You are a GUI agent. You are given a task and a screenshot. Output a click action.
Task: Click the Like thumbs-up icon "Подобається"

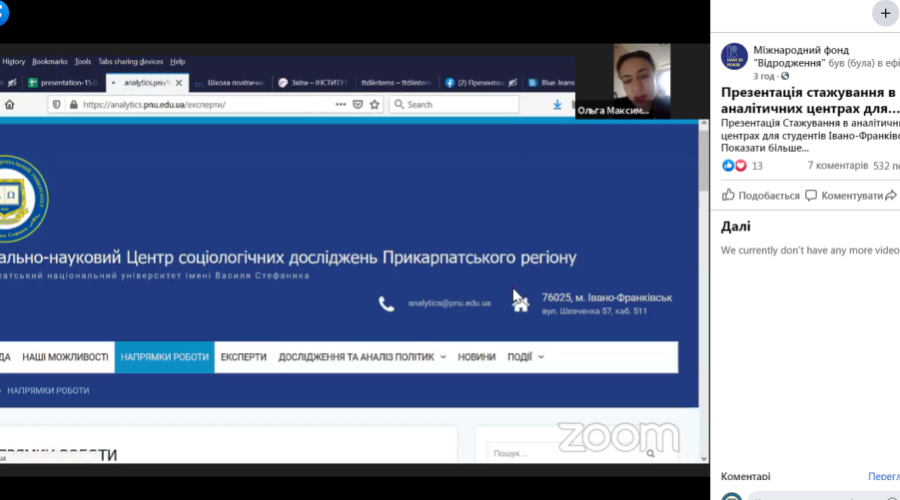[x=728, y=196]
